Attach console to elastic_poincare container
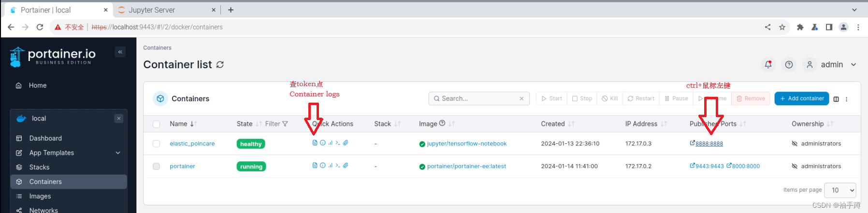868x213 pixels. [x=346, y=143]
